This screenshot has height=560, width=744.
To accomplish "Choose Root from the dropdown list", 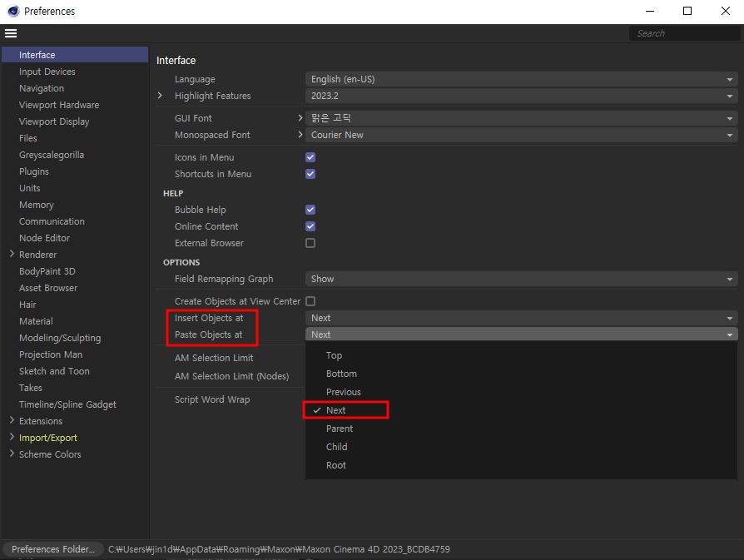I will [x=522, y=465].
